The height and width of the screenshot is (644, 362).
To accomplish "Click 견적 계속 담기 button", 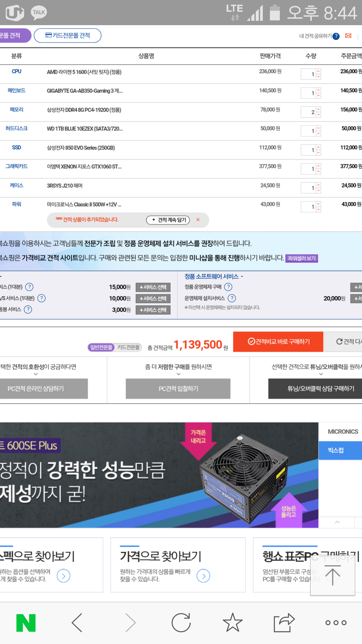I will 168,220.
